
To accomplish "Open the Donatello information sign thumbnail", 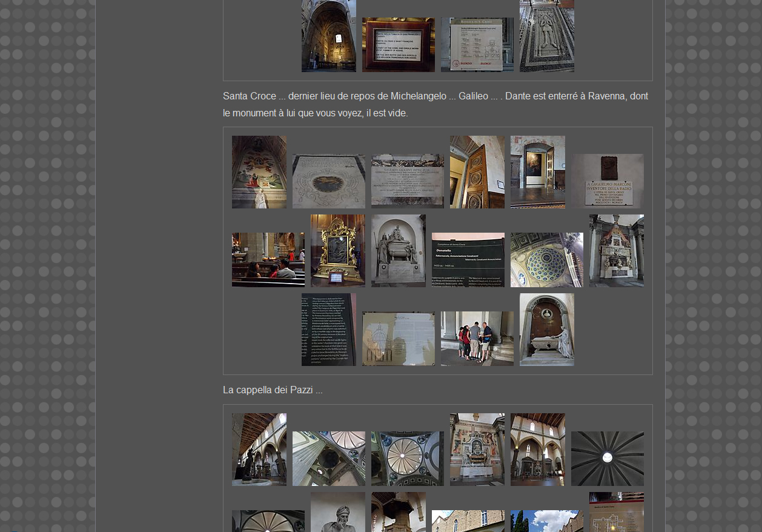I will pos(468,259).
